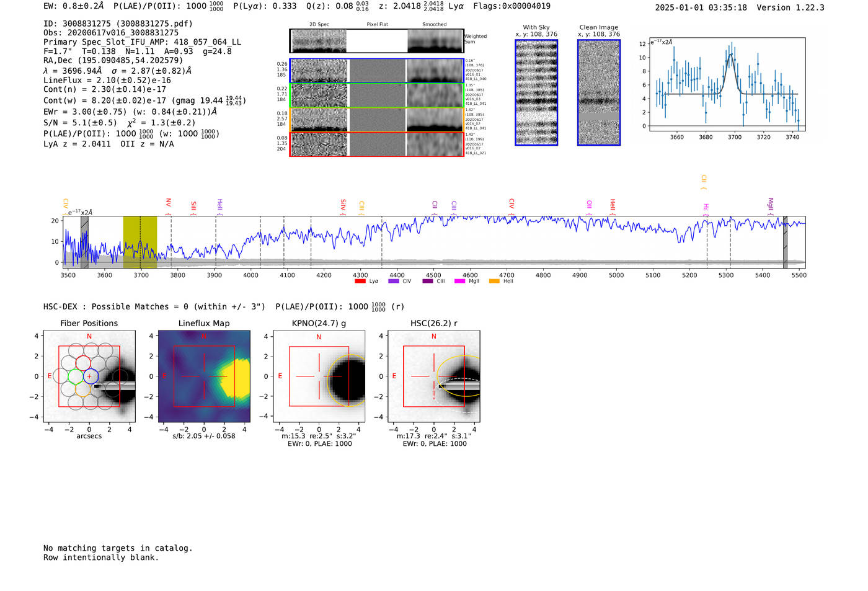Click the yellow highlighted band in the spectrum
The width and height of the screenshot is (868, 591).
pos(139,242)
